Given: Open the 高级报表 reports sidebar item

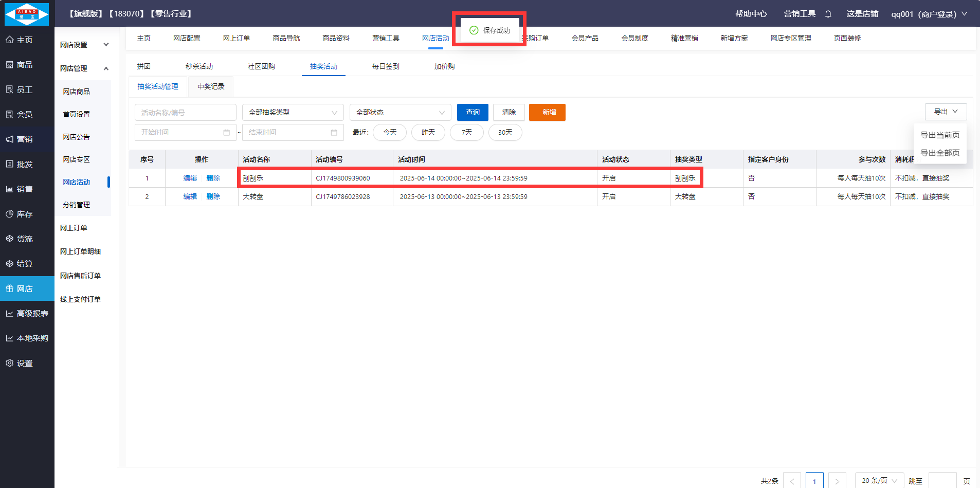Looking at the screenshot, I should pyautogui.click(x=27, y=314).
